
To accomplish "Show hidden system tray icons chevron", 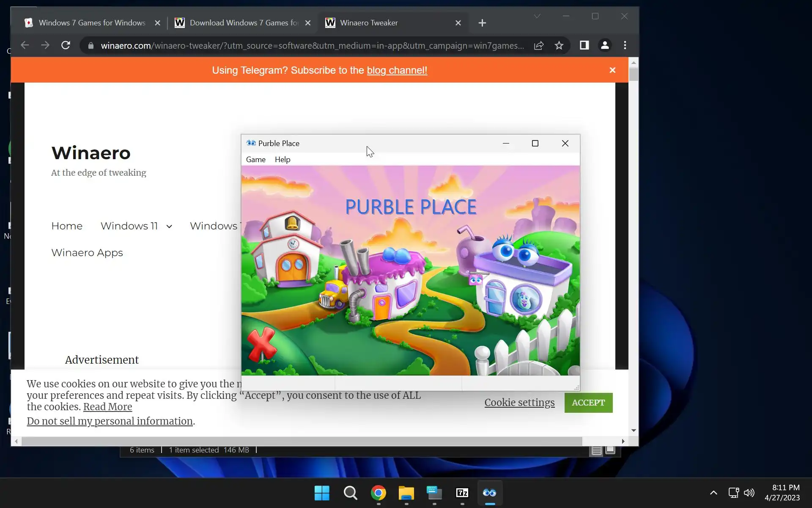I will tap(713, 492).
